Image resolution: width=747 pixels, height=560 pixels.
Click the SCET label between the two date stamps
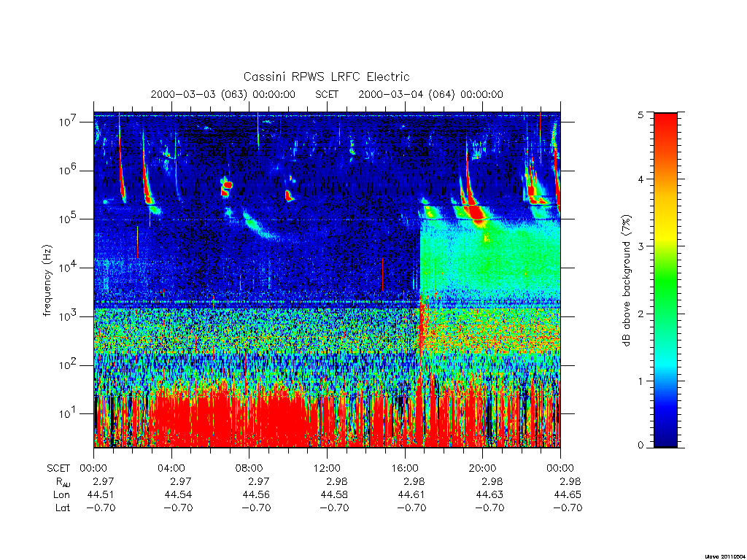[327, 94]
